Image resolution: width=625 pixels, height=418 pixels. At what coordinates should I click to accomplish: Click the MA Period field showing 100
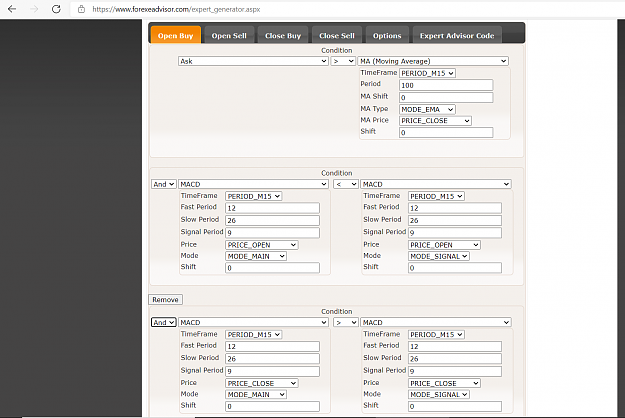point(446,85)
